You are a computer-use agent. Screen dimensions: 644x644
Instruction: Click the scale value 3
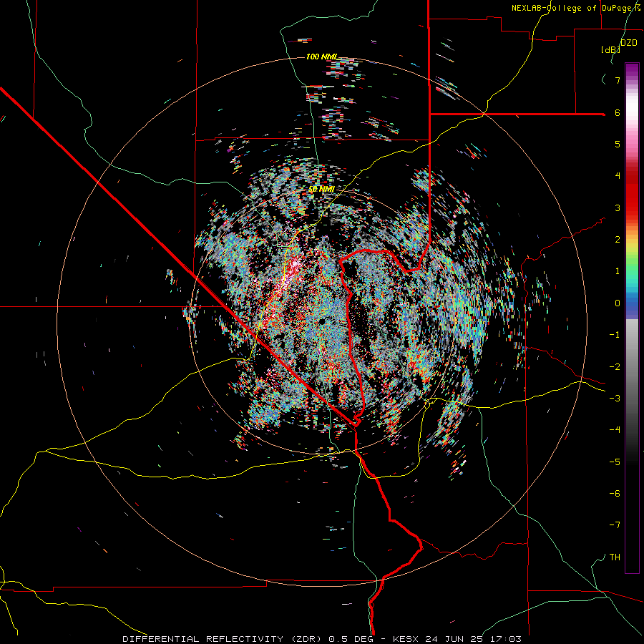pos(618,208)
